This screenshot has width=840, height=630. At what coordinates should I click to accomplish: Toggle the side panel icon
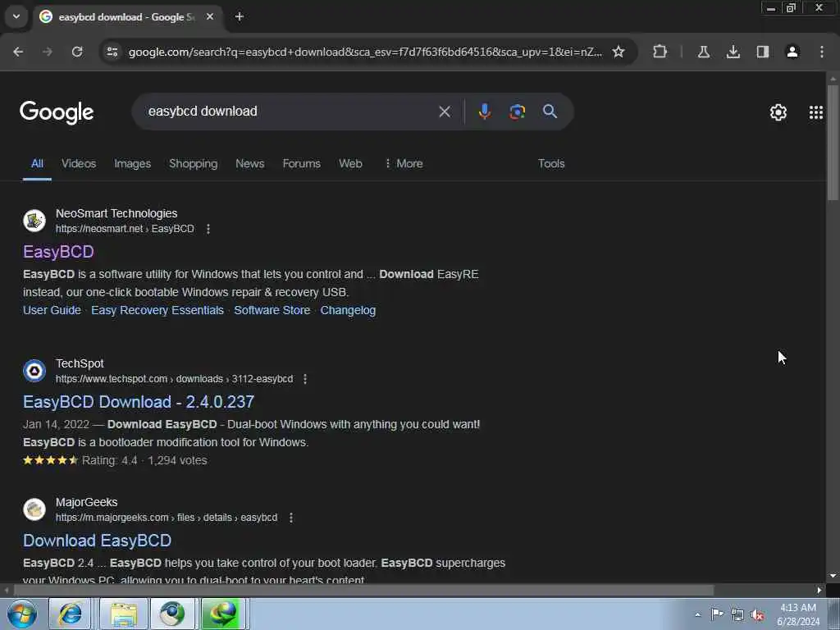762,52
